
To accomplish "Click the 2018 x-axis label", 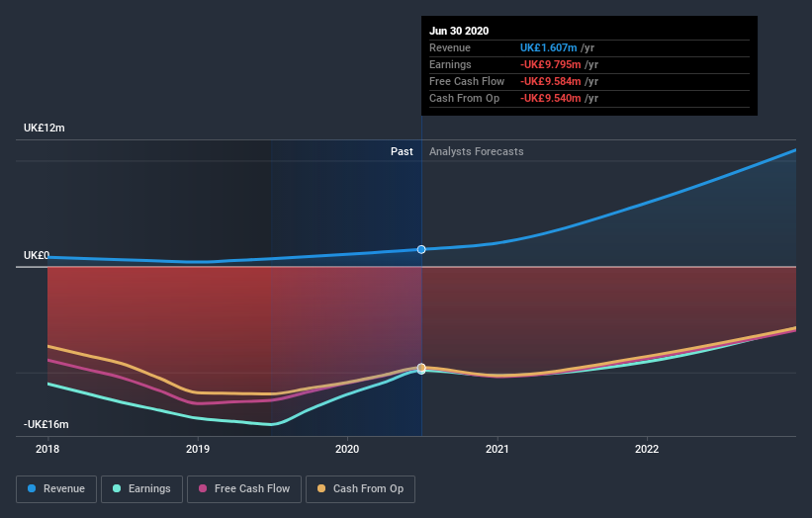I will point(47,449).
